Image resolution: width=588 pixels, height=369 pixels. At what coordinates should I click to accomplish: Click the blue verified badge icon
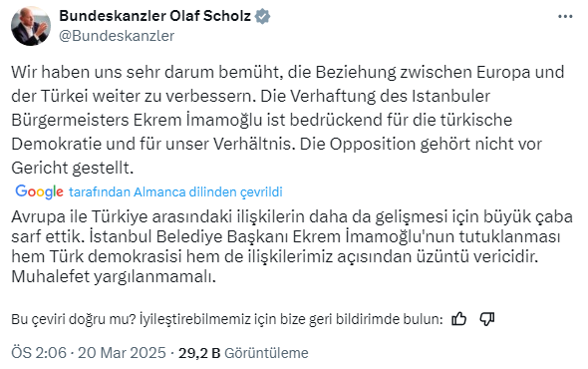(x=262, y=16)
